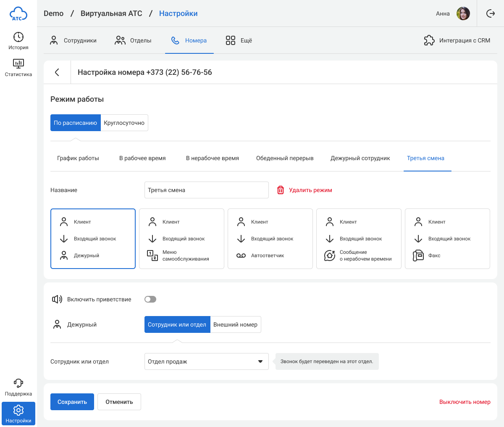Open the Обеденный перерыв tab

pyautogui.click(x=285, y=158)
